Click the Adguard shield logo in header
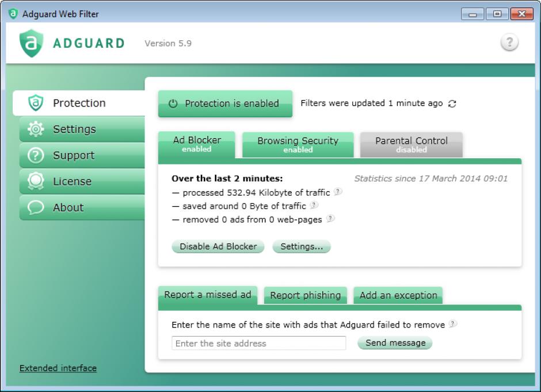 click(32, 43)
